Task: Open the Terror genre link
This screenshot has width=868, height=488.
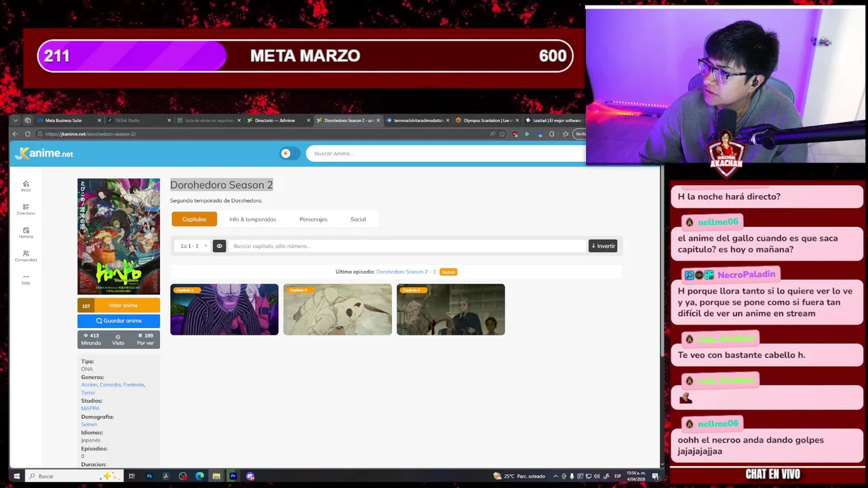Action: (88, 392)
